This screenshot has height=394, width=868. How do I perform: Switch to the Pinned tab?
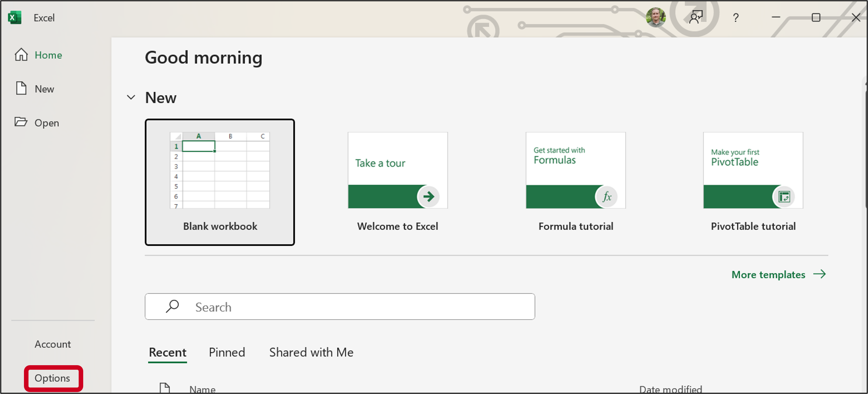click(227, 352)
